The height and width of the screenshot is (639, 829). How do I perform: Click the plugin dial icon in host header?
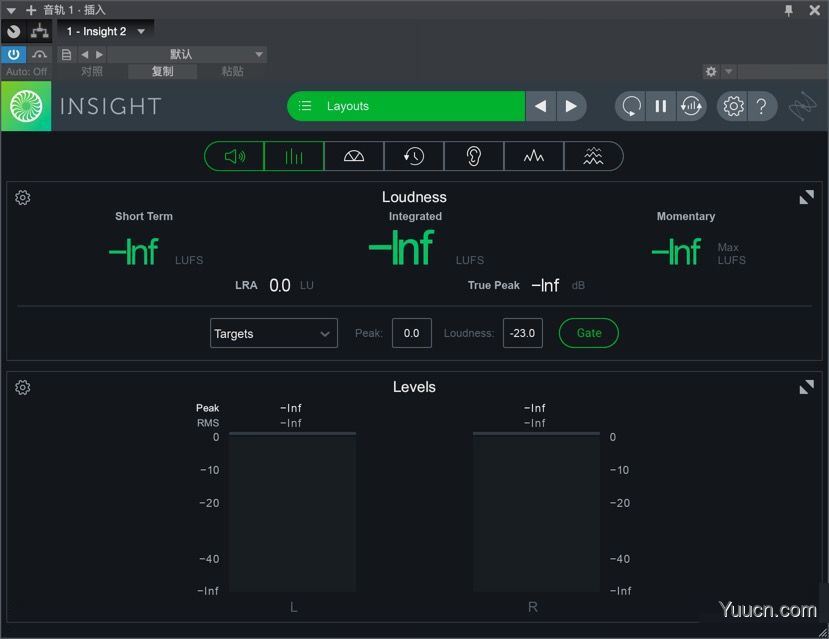coord(14,31)
